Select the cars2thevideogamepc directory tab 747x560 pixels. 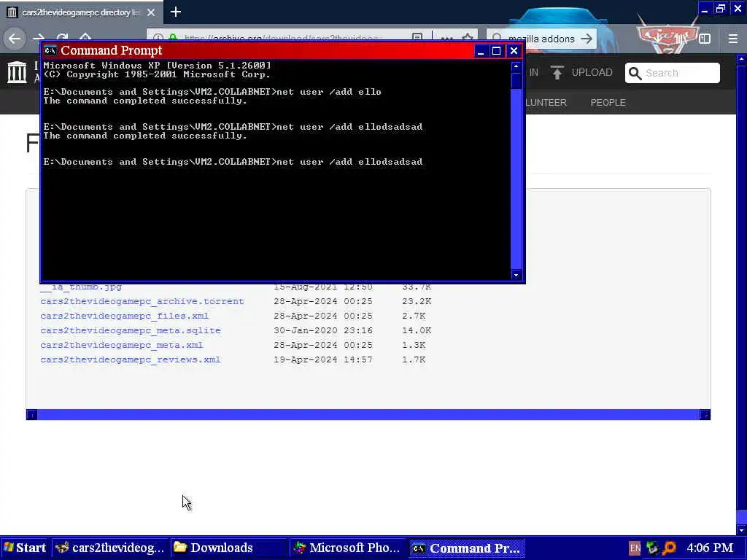pos(82,12)
